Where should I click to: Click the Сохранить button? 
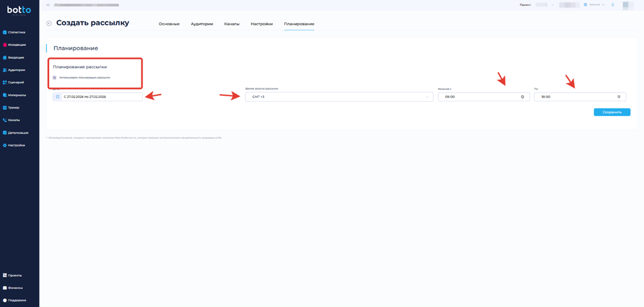612,112
